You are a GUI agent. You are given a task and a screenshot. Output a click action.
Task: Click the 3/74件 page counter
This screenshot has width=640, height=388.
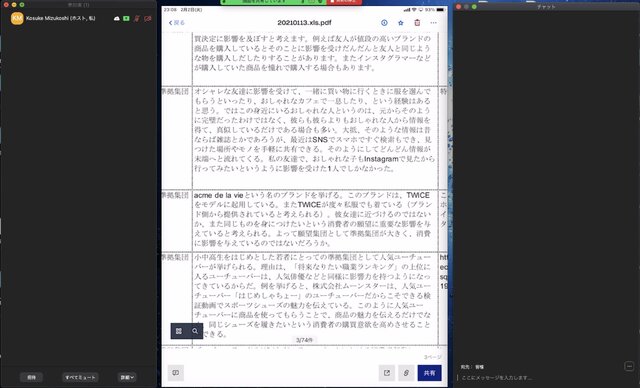304,340
